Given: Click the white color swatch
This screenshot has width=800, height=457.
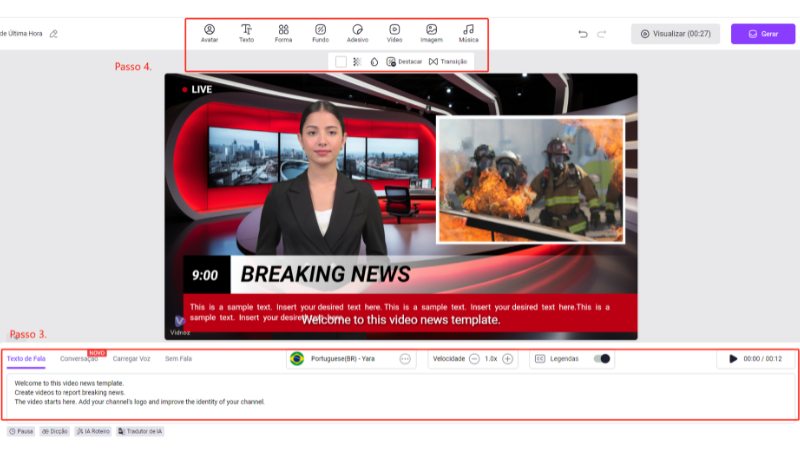Looking at the screenshot, I should [x=341, y=62].
